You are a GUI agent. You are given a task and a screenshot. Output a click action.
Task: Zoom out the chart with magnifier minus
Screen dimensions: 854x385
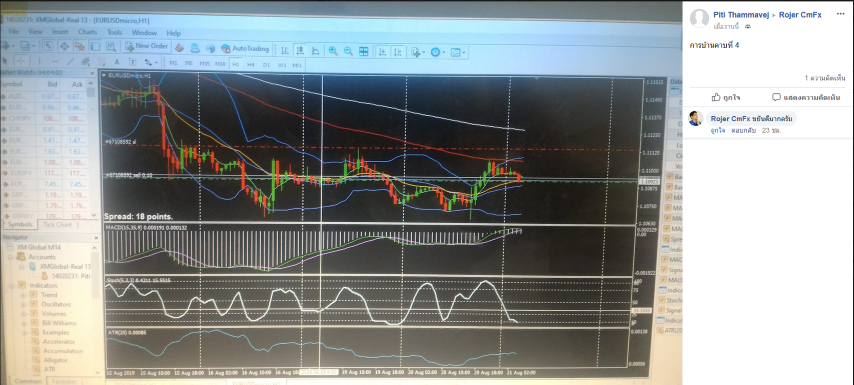348,51
